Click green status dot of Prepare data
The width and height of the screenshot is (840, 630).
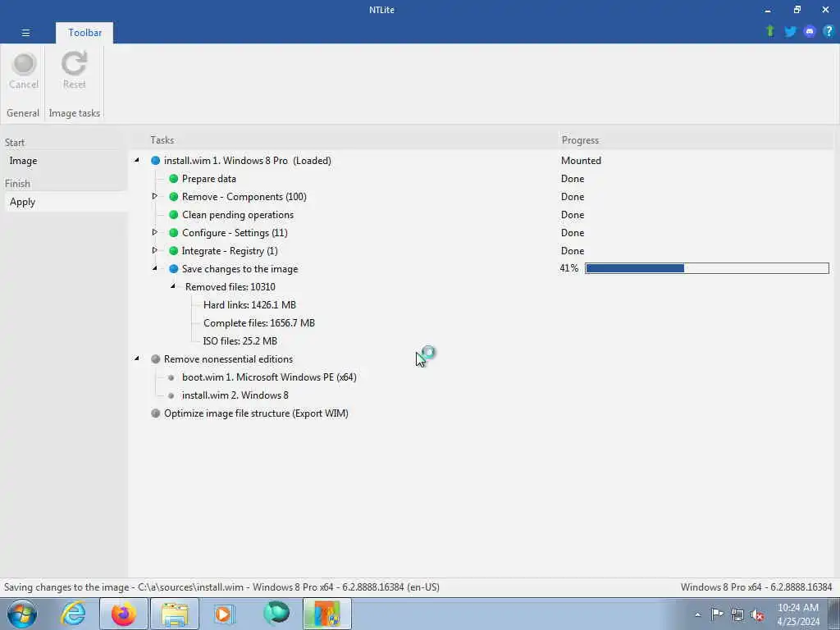pyautogui.click(x=174, y=178)
